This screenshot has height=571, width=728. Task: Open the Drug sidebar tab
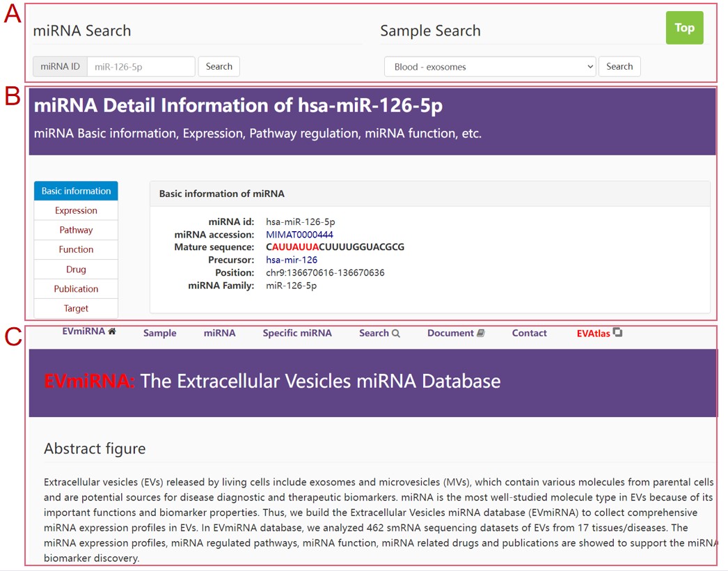coord(76,269)
